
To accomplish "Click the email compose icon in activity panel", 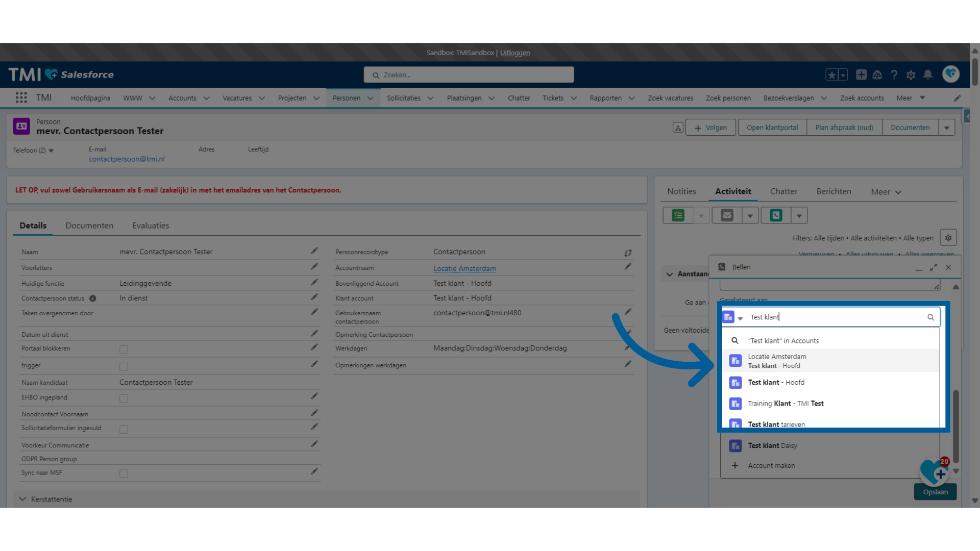I will pos(727,215).
